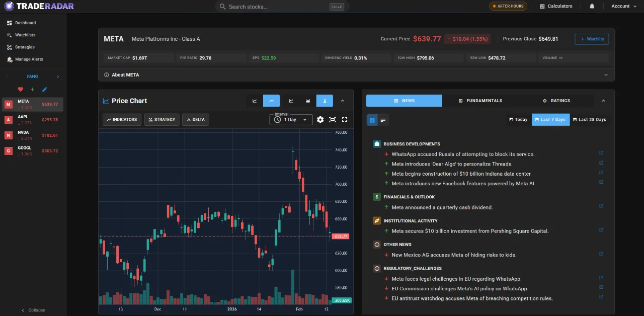Screen dimensions: 644x316
Task: Open external link for EU Commission AI policy news
Action: tap(601, 287)
